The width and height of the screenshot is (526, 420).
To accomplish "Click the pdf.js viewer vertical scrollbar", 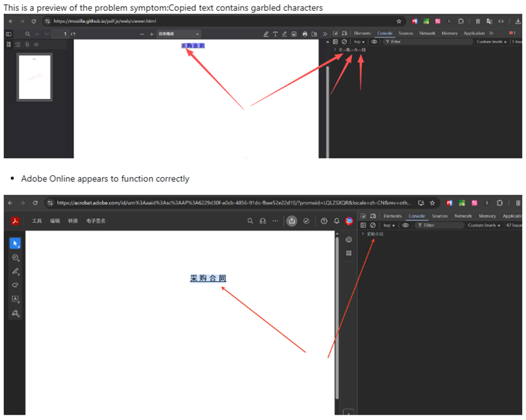I will [328, 111].
